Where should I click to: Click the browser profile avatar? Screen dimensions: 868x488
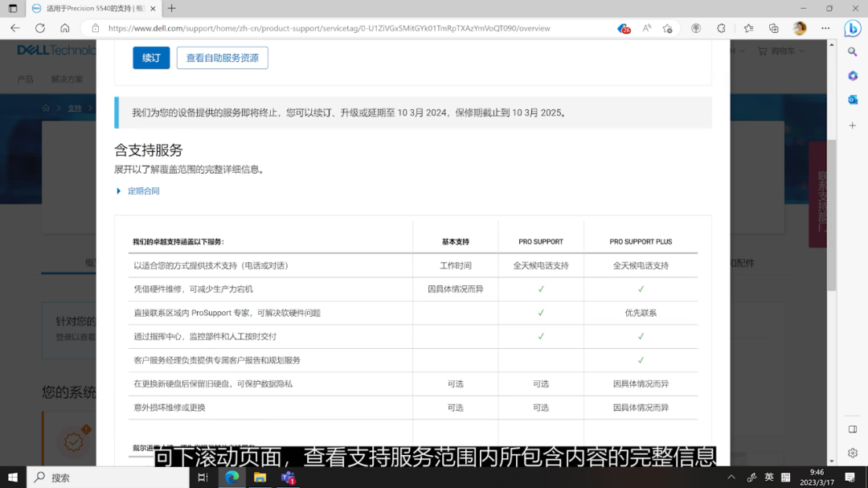click(x=800, y=28)
